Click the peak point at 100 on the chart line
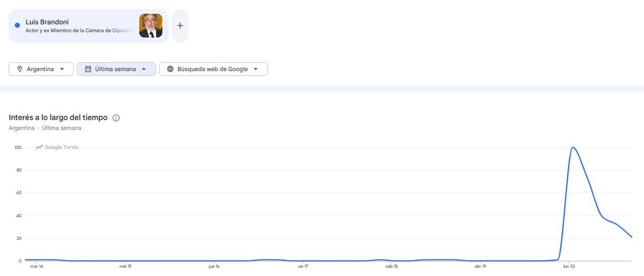The width and height of the screenshot is (644, 276). [573, 147]
